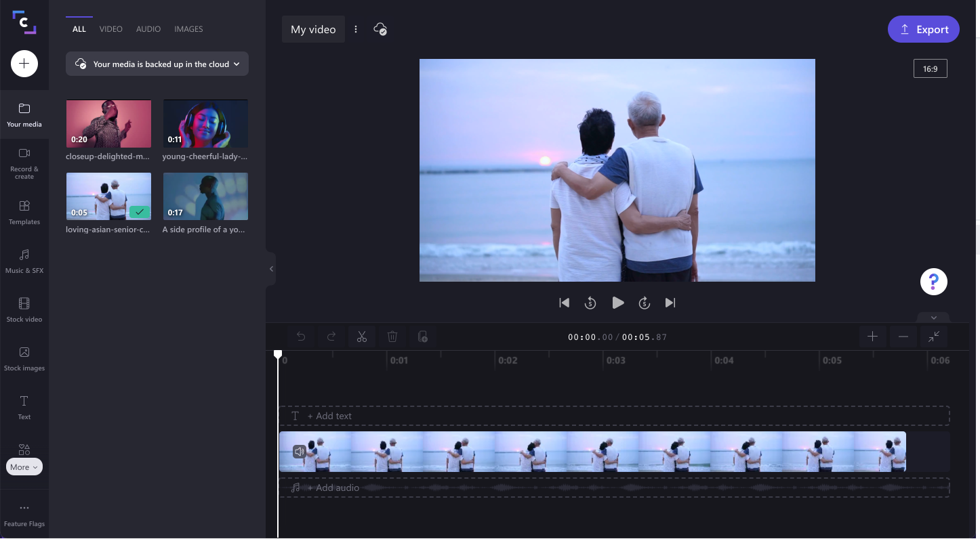The height and width of the screenshot is (539, 980).
Task: Open the Stock video panel
Action: 24,309
